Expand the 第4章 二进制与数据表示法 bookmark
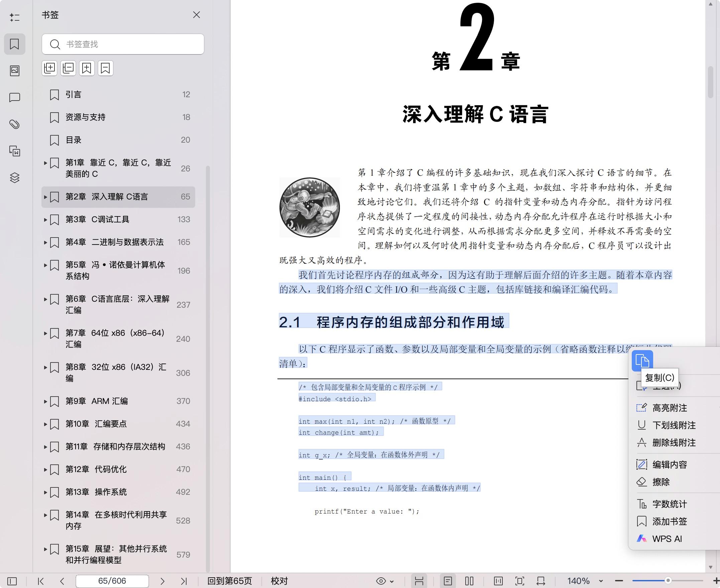720x588 pixels. (45, 242)
